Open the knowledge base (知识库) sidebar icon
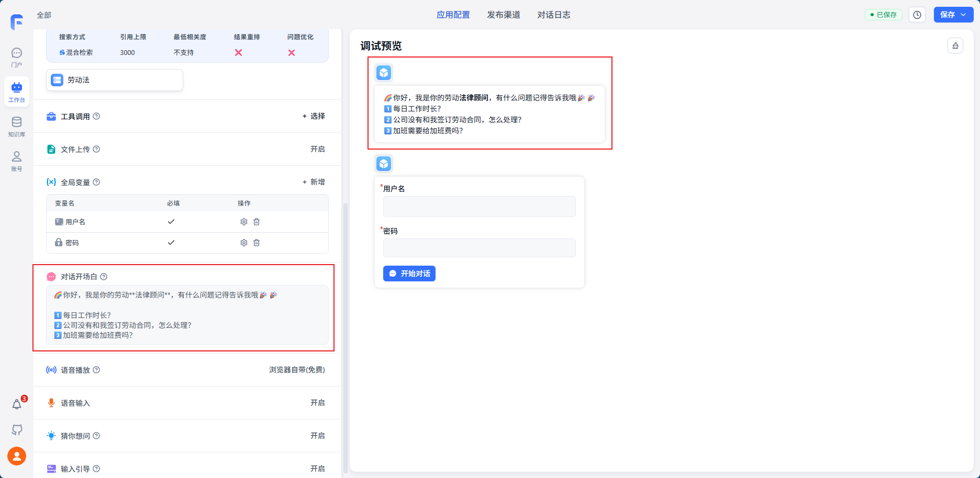Image resolution: width=980 pixels, height=478 pixels. click(17, 127)
